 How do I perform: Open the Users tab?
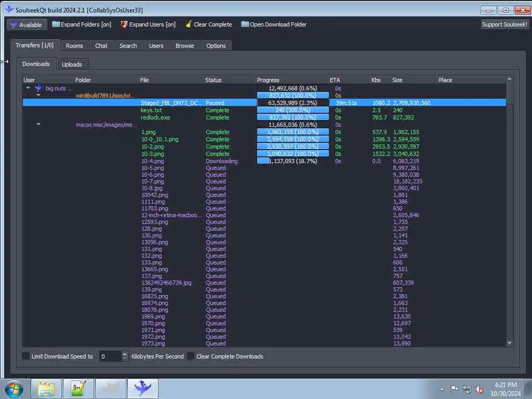coord(156,46)
